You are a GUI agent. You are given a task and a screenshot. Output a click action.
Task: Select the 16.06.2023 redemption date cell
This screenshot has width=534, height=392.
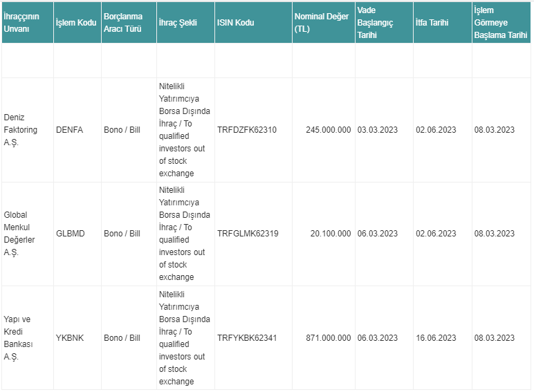(443, 338)
